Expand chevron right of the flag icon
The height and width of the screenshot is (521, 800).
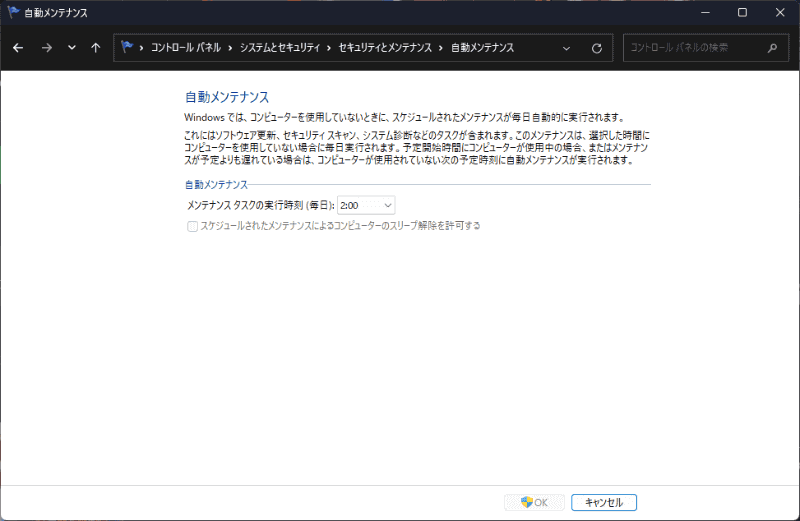pos(141,48)
